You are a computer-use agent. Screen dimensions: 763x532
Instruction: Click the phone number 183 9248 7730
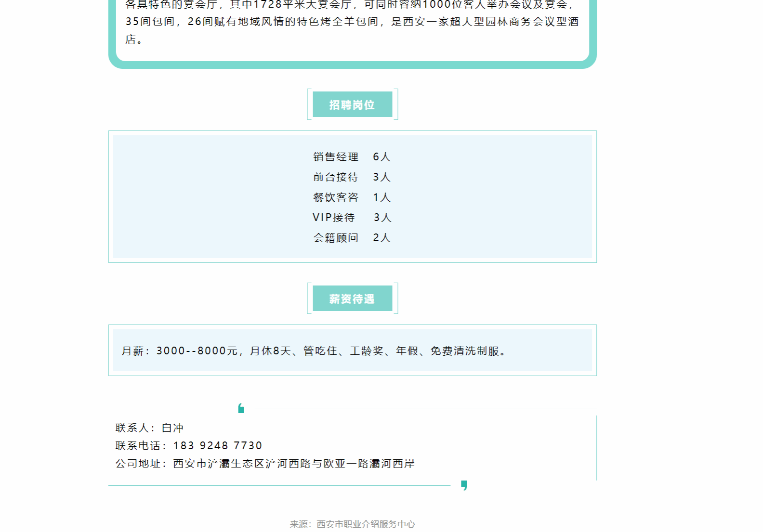218,446
